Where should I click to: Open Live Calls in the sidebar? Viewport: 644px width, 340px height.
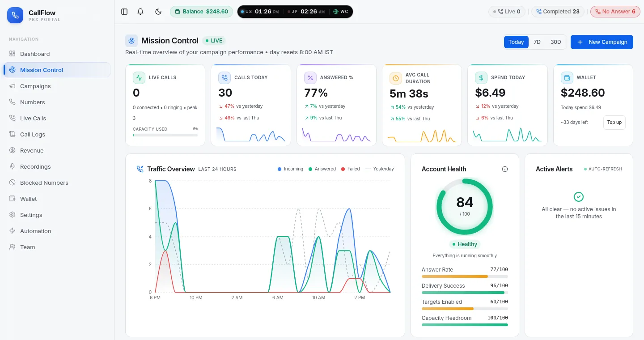(x=57, y=118)
